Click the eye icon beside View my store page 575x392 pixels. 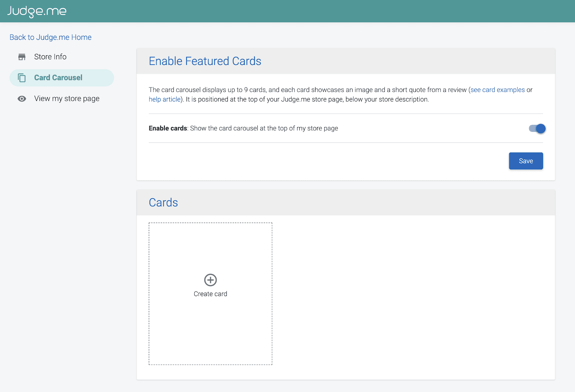[22, 99]
